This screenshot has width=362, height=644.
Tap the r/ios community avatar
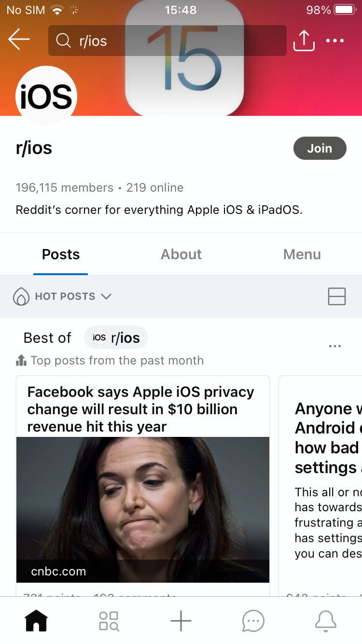46,96
